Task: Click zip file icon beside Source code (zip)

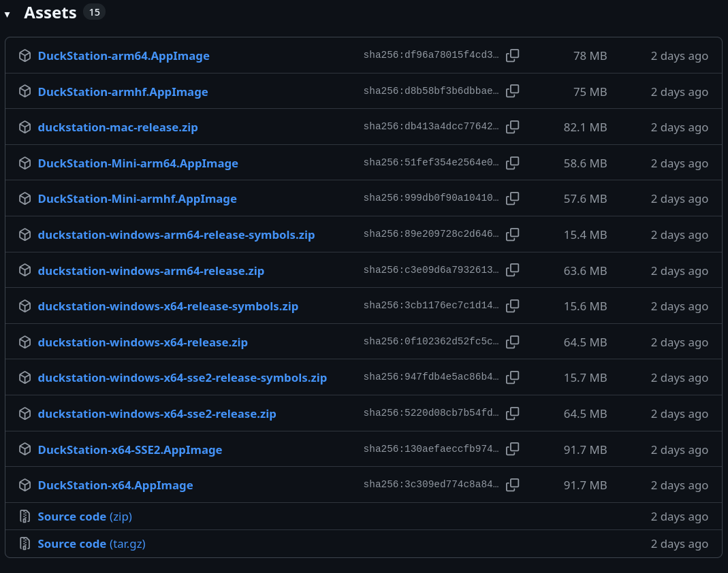Action: click(x=25, y=516)
